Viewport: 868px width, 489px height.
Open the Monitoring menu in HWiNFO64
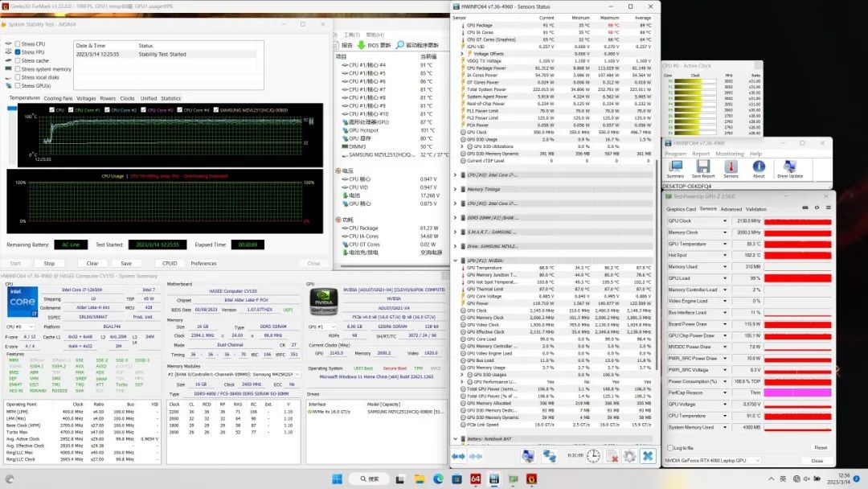[729, 154]
